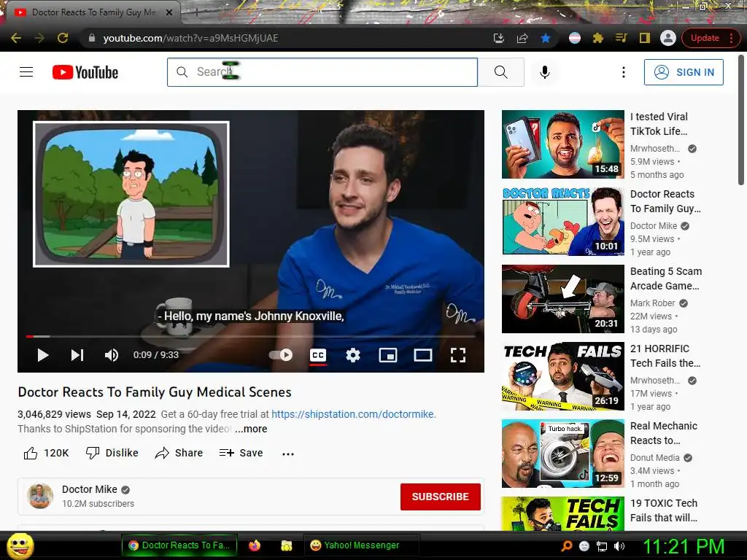The image size is (747, 560).
Task: Click the 11:21 PM clock
Action: click(x=684, y=546)
